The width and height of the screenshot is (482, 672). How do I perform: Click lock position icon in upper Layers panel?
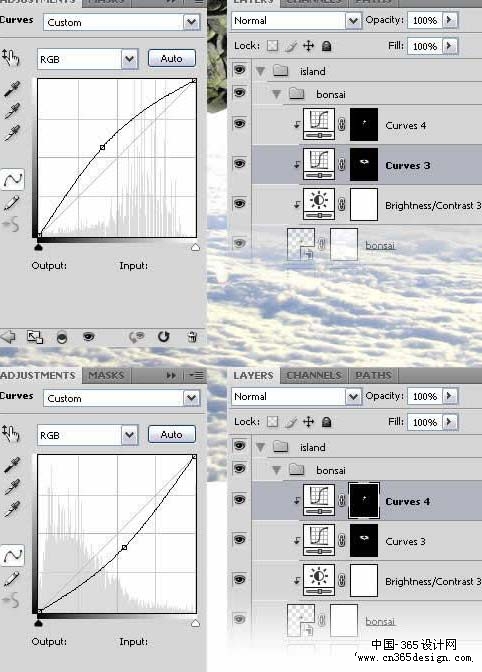(308, 46)
